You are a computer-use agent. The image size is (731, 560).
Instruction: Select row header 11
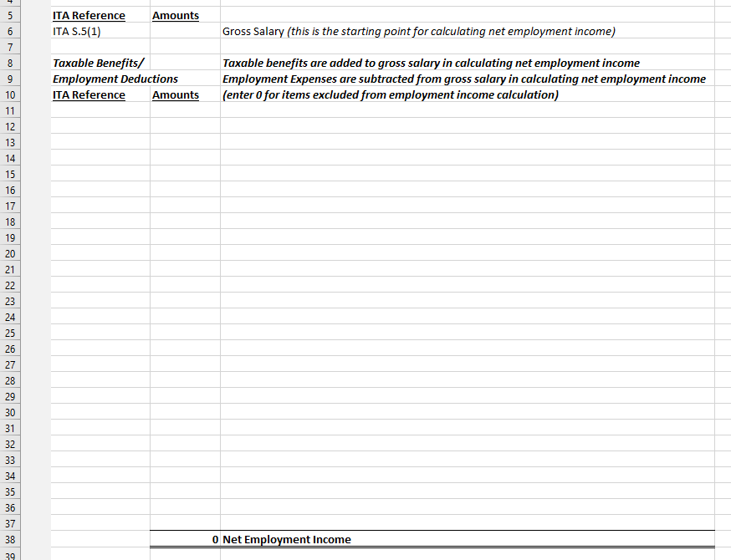(x=10, y=110)
